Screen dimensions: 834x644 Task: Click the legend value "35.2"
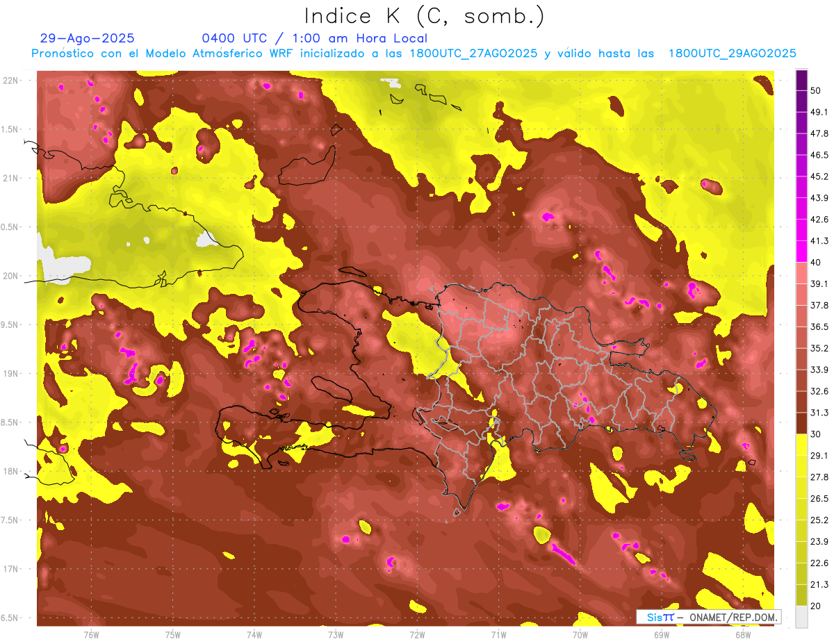[819, 348]
